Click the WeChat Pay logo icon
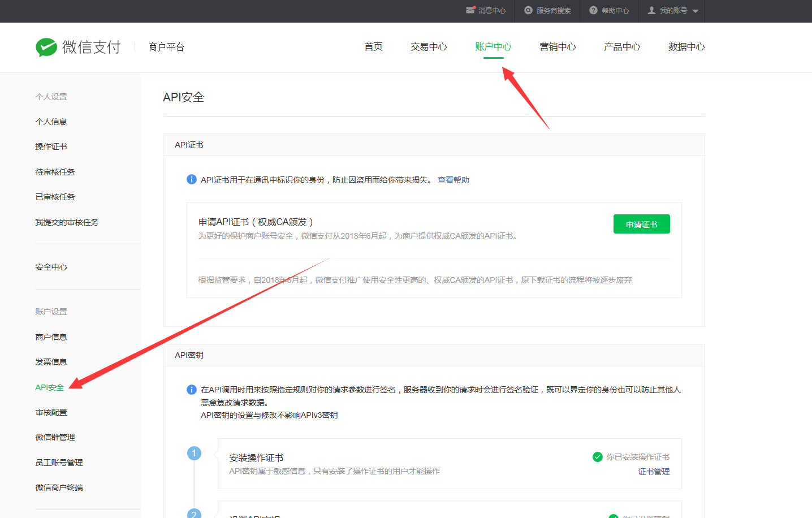 (46, 48)
